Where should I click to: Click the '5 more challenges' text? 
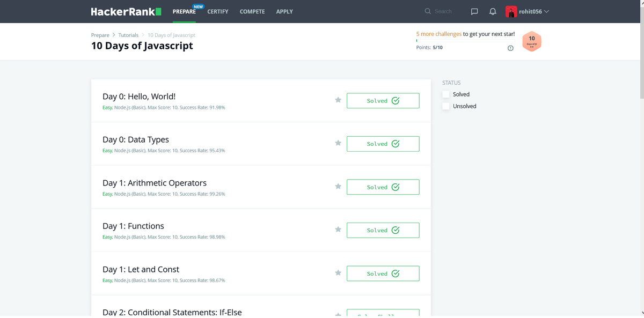pyautogui.click(x=439, y=34)
